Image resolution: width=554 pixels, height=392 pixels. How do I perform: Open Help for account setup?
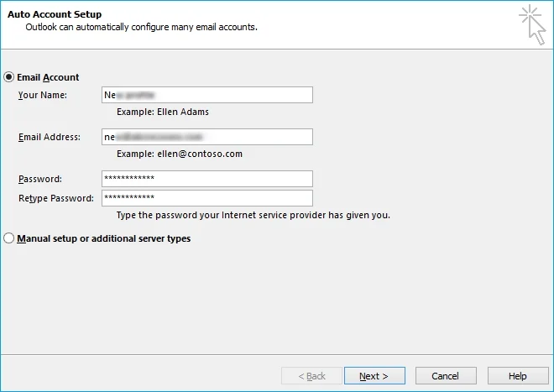[518, 376]
